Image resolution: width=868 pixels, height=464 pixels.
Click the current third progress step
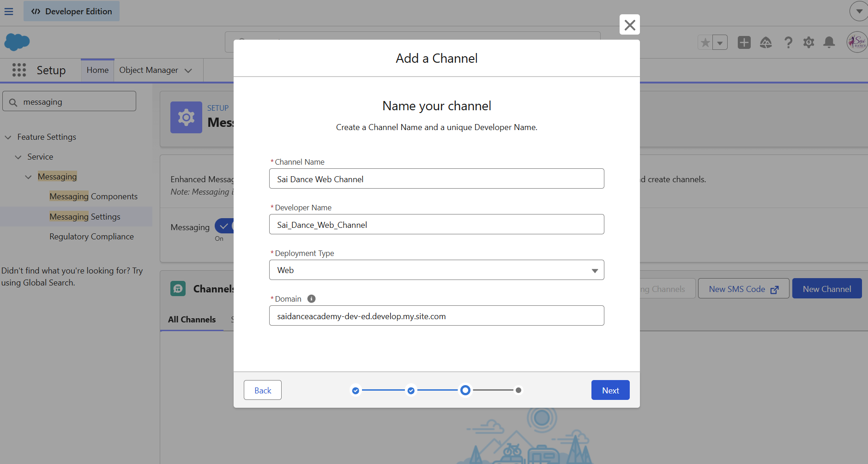coord(465,390)
